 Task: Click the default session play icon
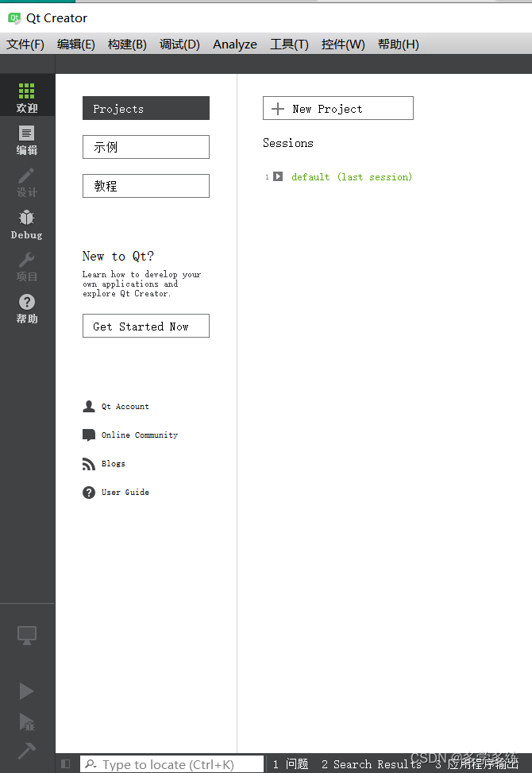click(278, 176)
